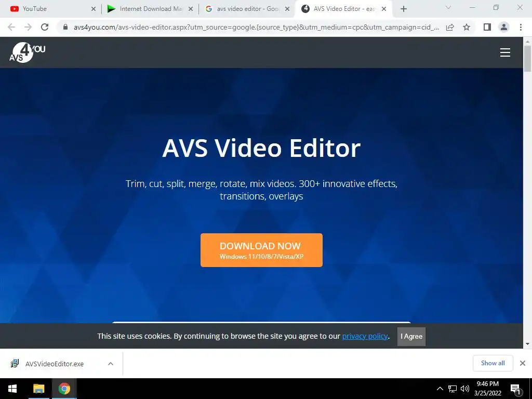
Task: Reload the current page
Action: click(x=45, y=27)
